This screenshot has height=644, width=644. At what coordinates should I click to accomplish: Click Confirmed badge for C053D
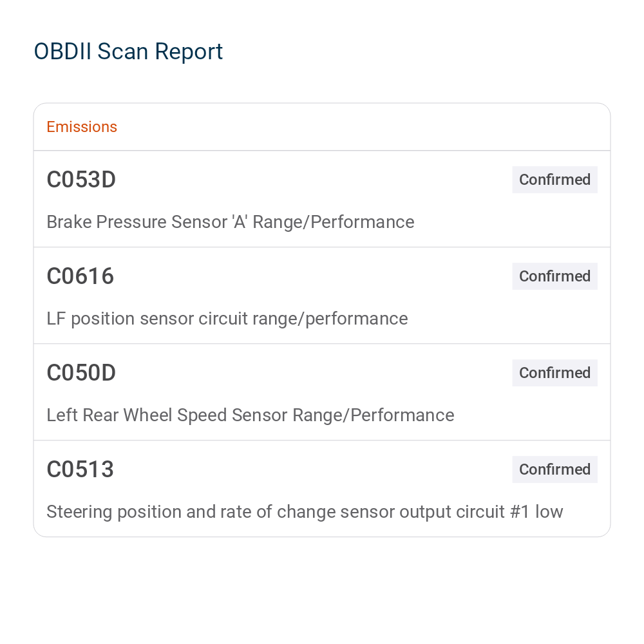(554, 180)
